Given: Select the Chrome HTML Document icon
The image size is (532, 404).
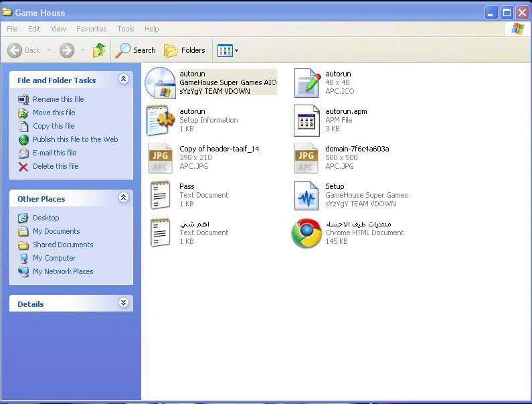Looking at the screenshot, I should coord(306,232).
